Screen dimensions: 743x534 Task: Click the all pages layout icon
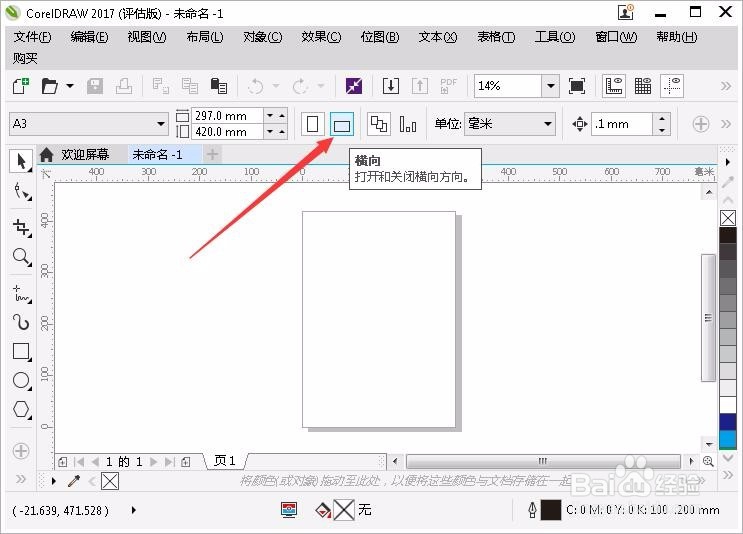pos(379,124)
